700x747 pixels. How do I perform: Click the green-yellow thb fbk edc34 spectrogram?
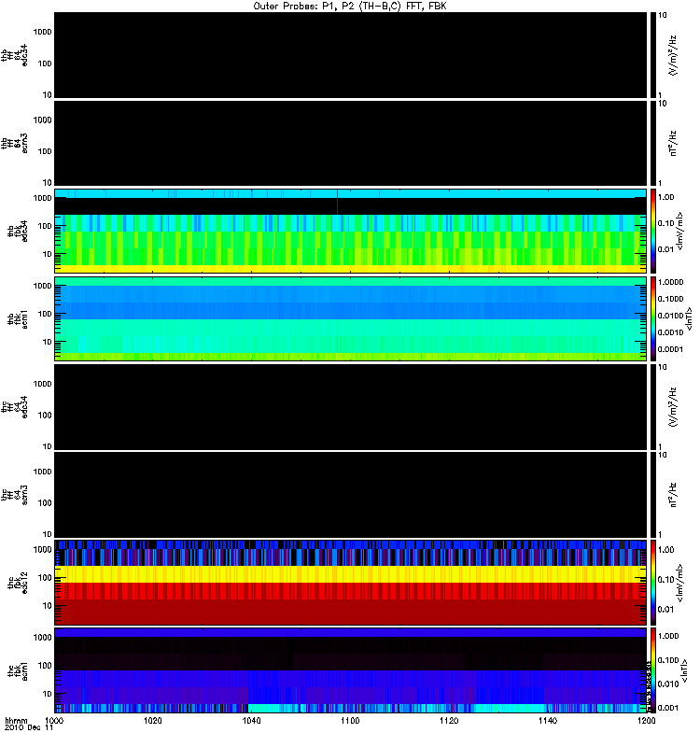point(350,231)
